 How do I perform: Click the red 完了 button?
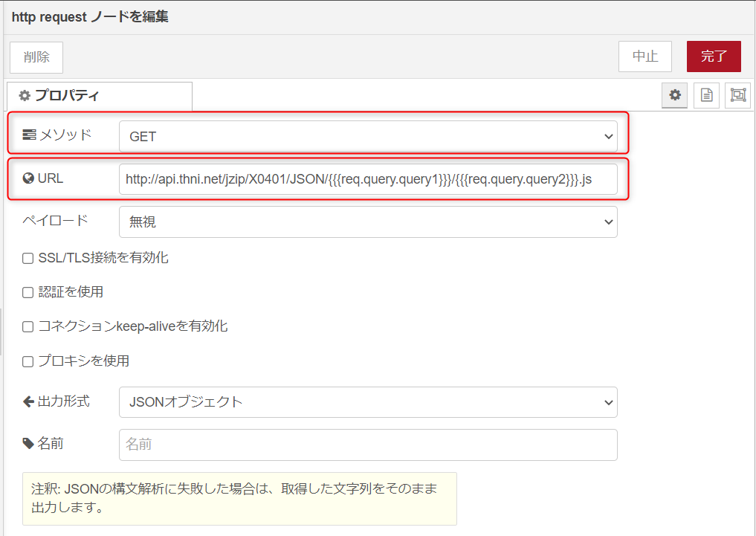(x=714, y=56)
